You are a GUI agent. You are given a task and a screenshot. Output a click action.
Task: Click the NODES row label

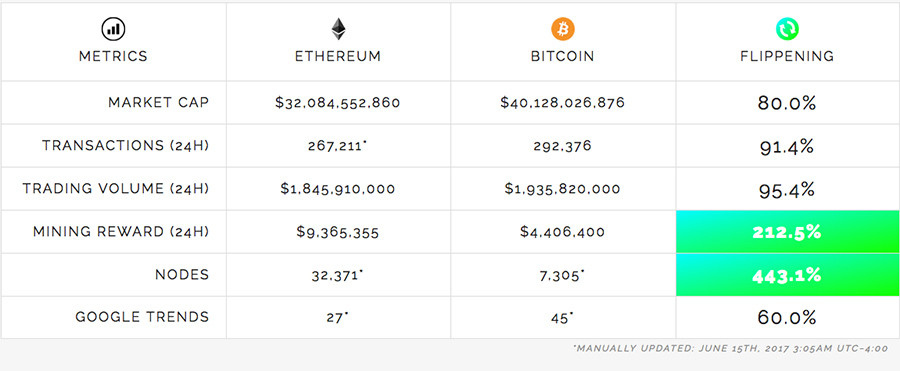pyautogui.click(x=182, y=275)
